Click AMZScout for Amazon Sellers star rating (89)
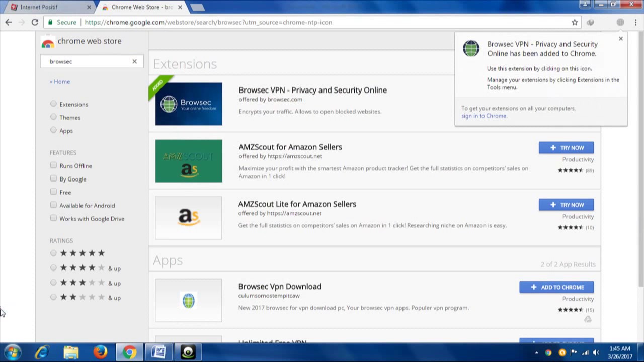 tap(576, 170)
